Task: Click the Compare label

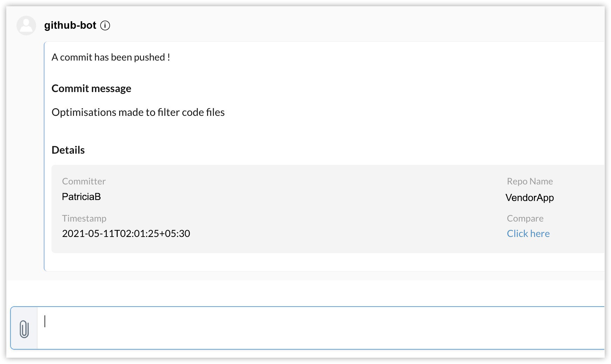Action: (x=525, y=218)
